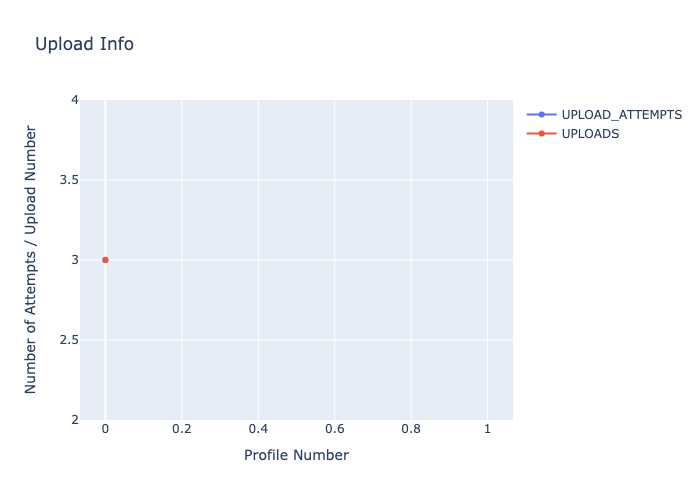Click the 0 tick on x-axis

(x=105, y=429)
